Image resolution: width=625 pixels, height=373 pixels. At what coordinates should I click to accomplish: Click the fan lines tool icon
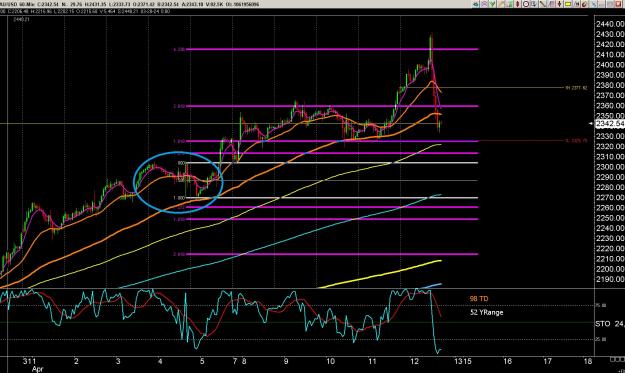[x=551, y=4]
